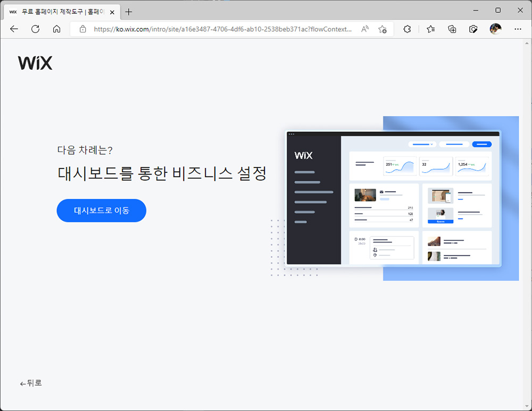Close the Wix tab
Image resolution: width=532 pixels, height=411 pixels.
click(112, 12)
